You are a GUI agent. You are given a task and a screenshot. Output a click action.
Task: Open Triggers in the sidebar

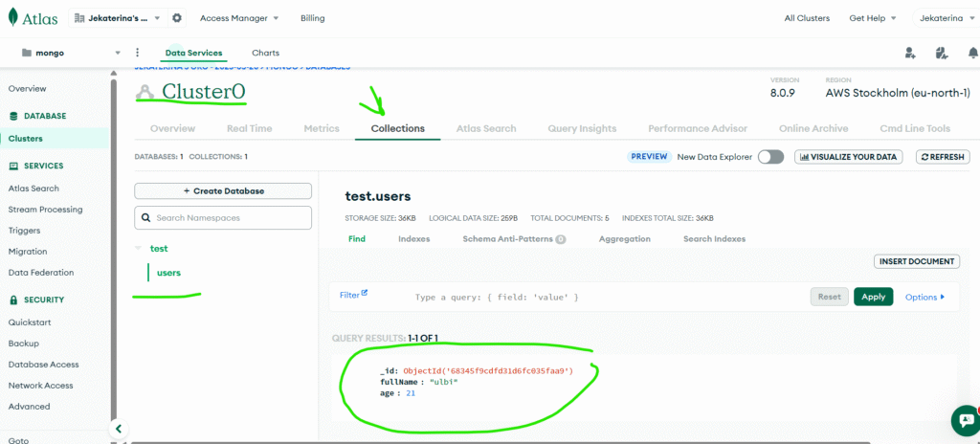coord(24,230)
